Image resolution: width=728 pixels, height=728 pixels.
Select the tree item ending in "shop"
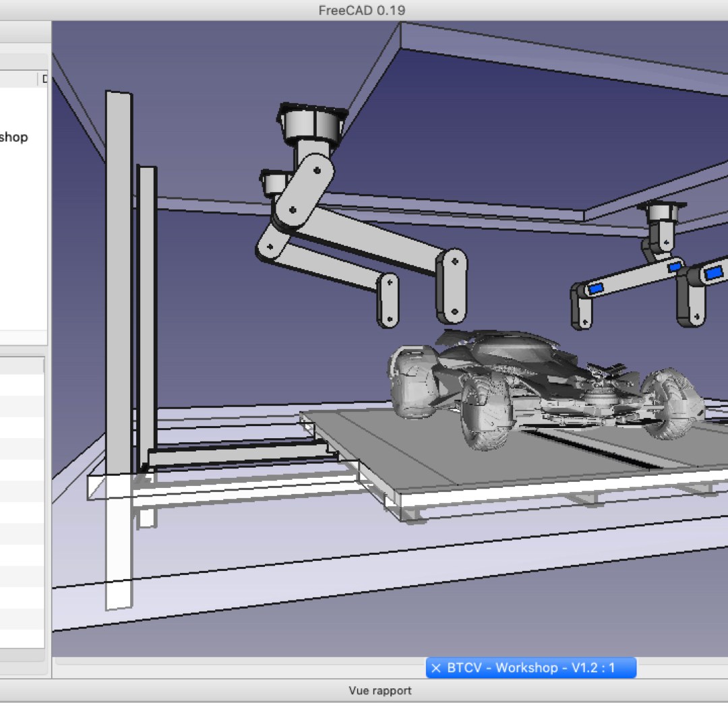coord(14,138)
